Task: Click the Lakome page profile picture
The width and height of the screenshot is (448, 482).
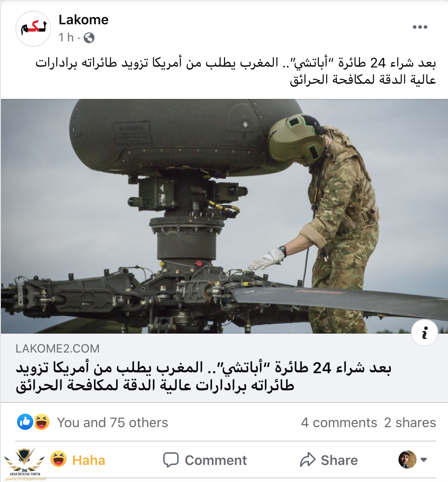Action: pyautogui.click(x=33, y=29)
